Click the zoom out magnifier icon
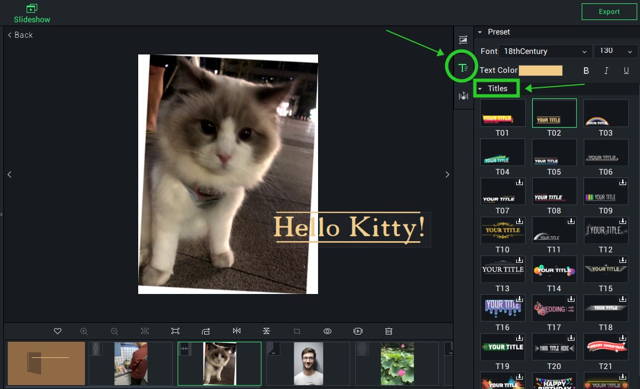Screen dimensions: 640x389 [114, 331]
